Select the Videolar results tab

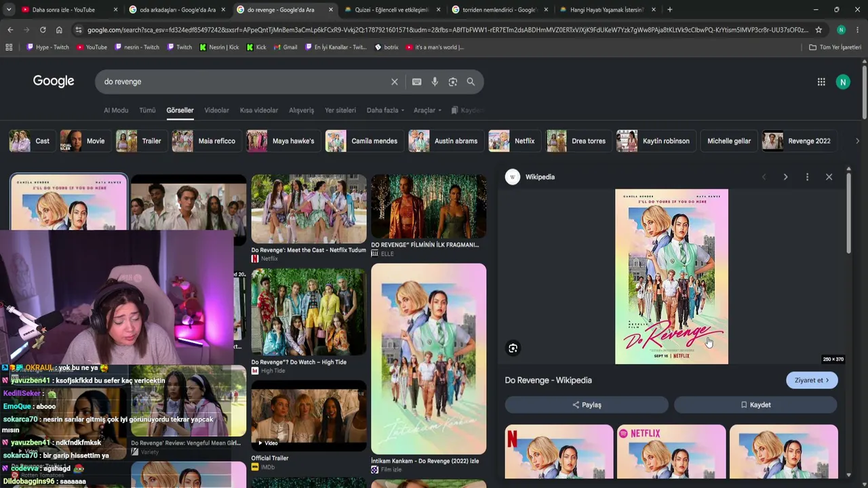217,110
